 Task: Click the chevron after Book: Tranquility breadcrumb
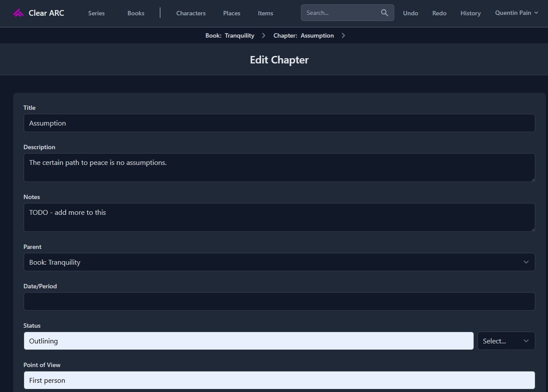(x=264, y=35)
